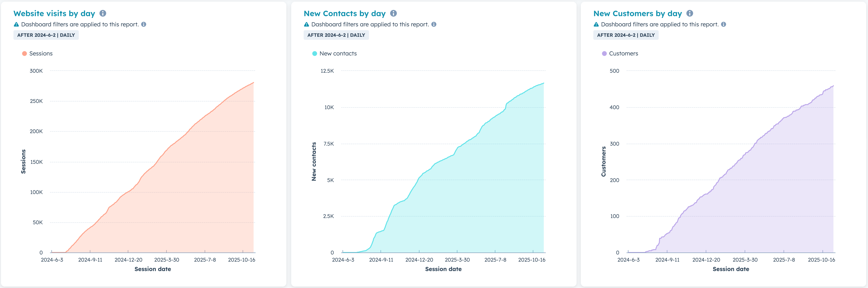
Task: Open the Website visits by day report
Action: click(54, 13)
